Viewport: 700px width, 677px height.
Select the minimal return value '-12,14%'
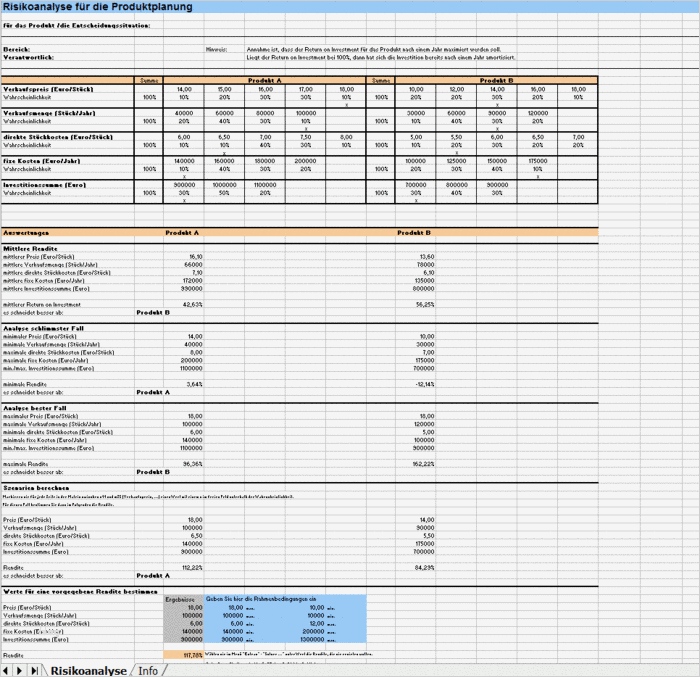point(425,384)
